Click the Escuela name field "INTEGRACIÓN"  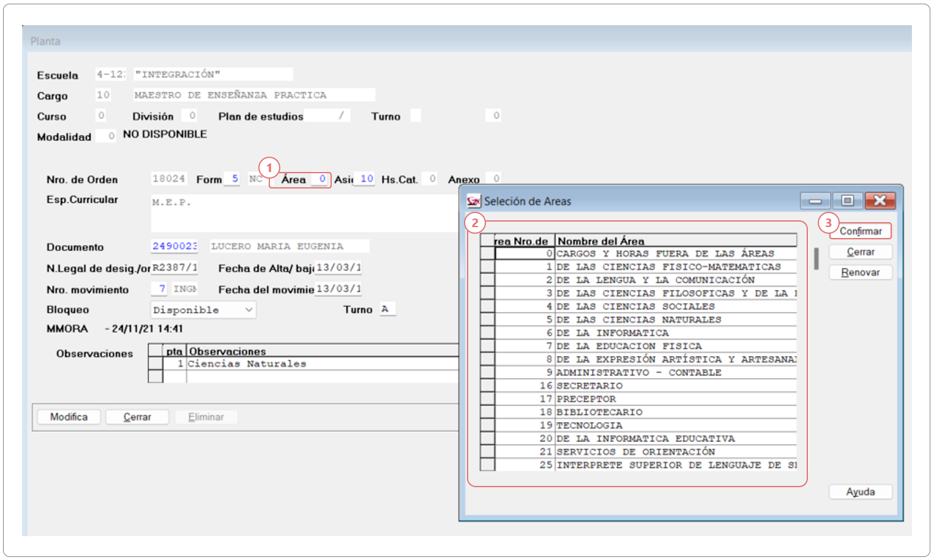click(x=212, y=74)
